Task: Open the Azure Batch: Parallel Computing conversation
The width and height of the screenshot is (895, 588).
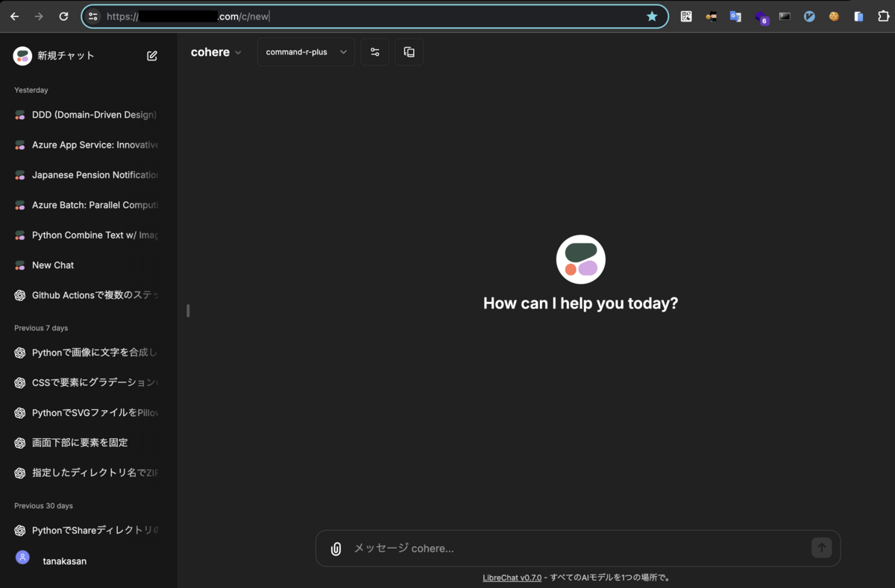Action: click(93, 204)
